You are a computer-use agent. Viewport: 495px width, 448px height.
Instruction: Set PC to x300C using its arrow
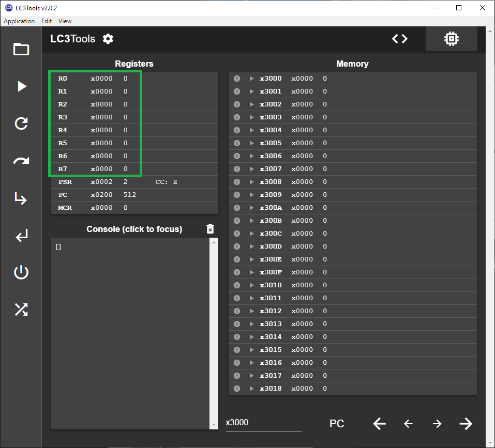(x=251, y=234)
